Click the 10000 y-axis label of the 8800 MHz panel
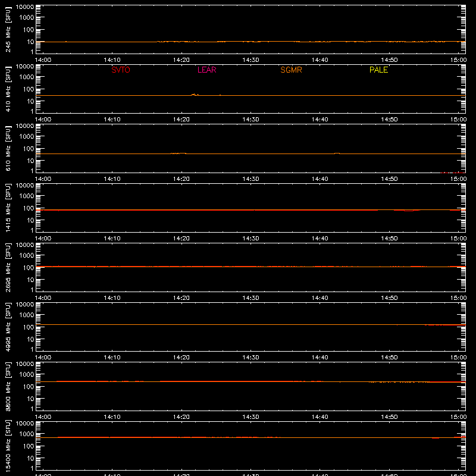 [x=25, y=364]
